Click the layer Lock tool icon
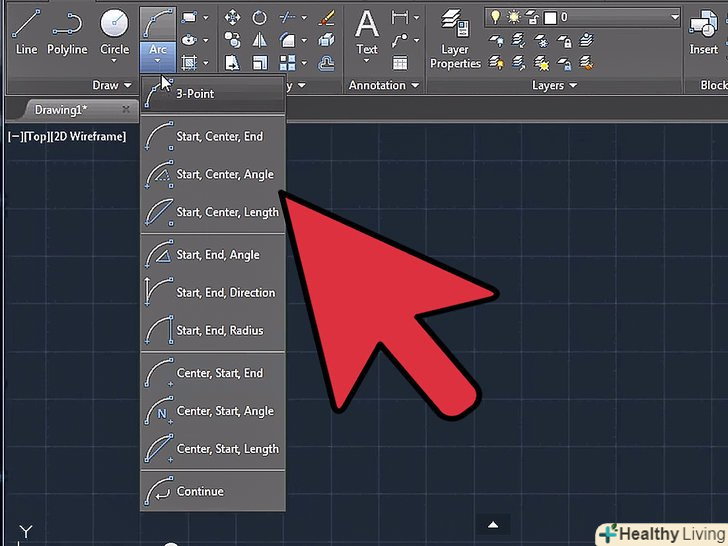This screenshot has height=546, width=728. coord(564,41)
